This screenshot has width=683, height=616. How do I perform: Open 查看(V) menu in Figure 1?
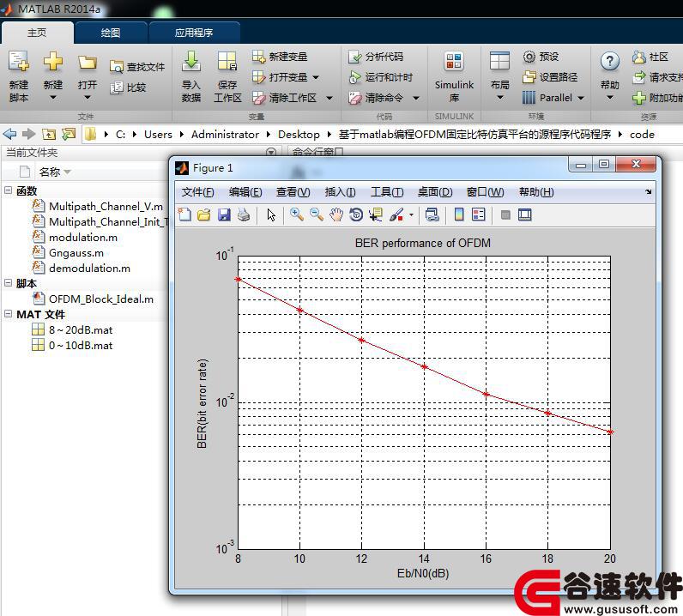pyautogui.click(x=293, y=192)
